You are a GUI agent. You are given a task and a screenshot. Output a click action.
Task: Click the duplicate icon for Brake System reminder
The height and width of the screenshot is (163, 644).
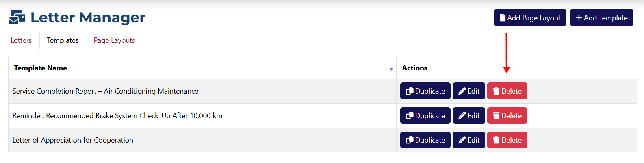click(410, 116)
